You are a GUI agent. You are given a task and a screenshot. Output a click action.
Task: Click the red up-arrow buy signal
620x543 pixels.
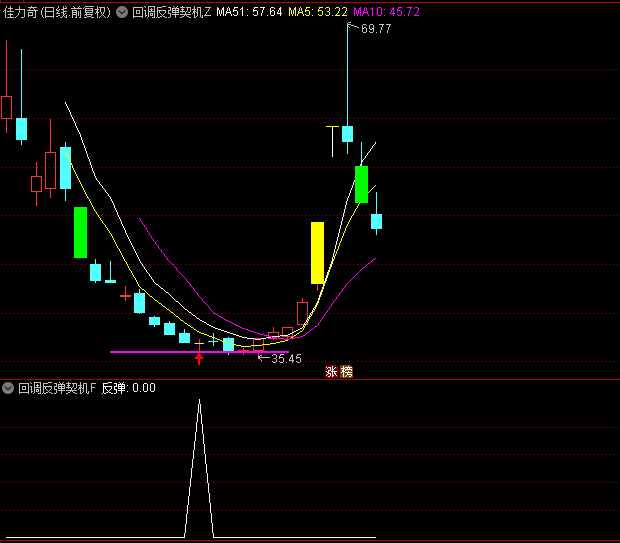click(x=199, y=358)
